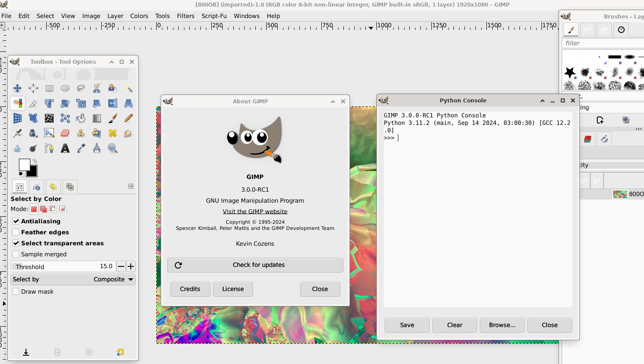Select the Airbrush tool
The height and width of the screenshot is (364, 644).
17,133
